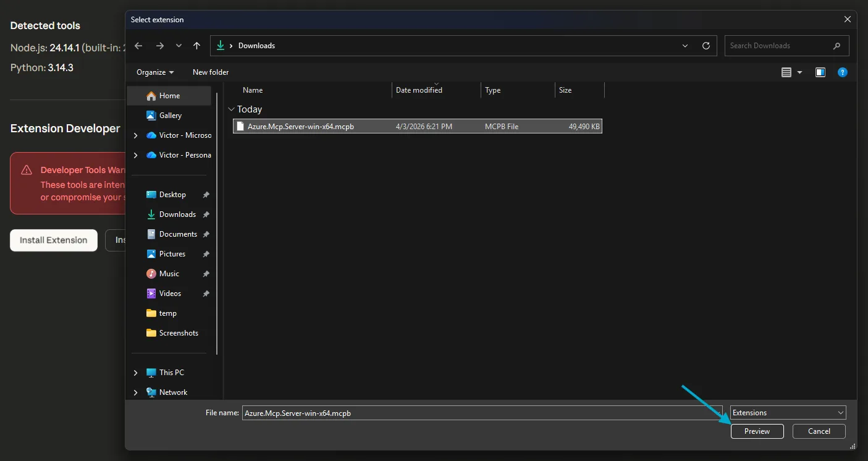Open the Extensions file type dropdown
The image size is (868, 461).
click(787, 412)
